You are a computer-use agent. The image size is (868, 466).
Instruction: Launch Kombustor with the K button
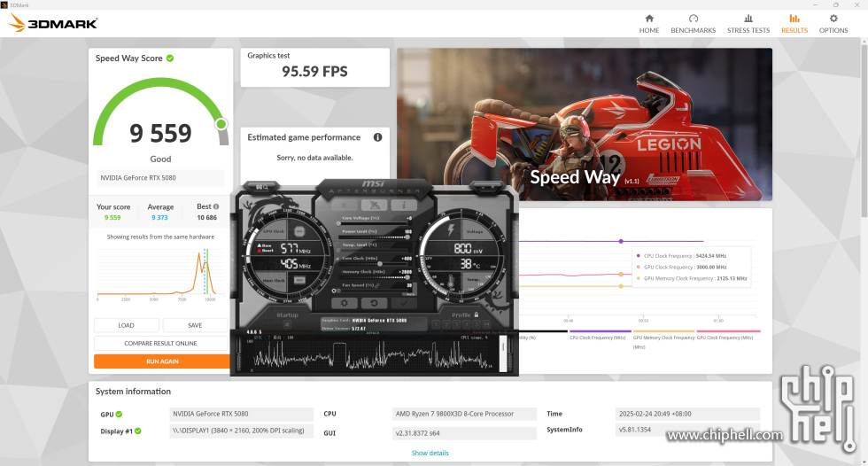(345, 206)
